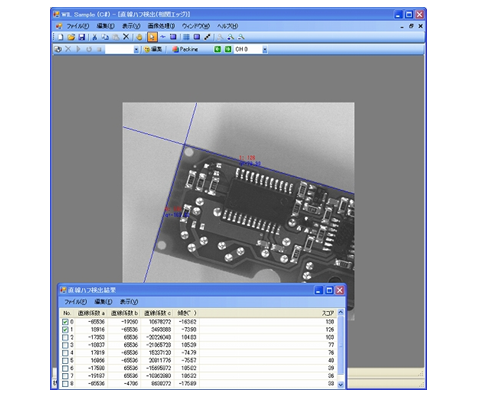Click the Packing button
The height and width of the screenshot is (398, 477).
185,49
